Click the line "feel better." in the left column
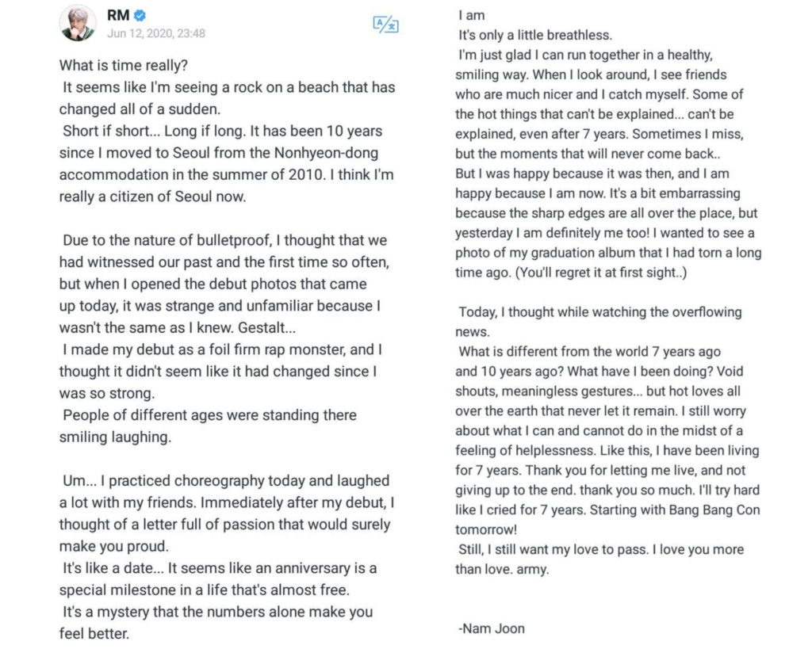The image size is (812, 649). pos(94,633)
